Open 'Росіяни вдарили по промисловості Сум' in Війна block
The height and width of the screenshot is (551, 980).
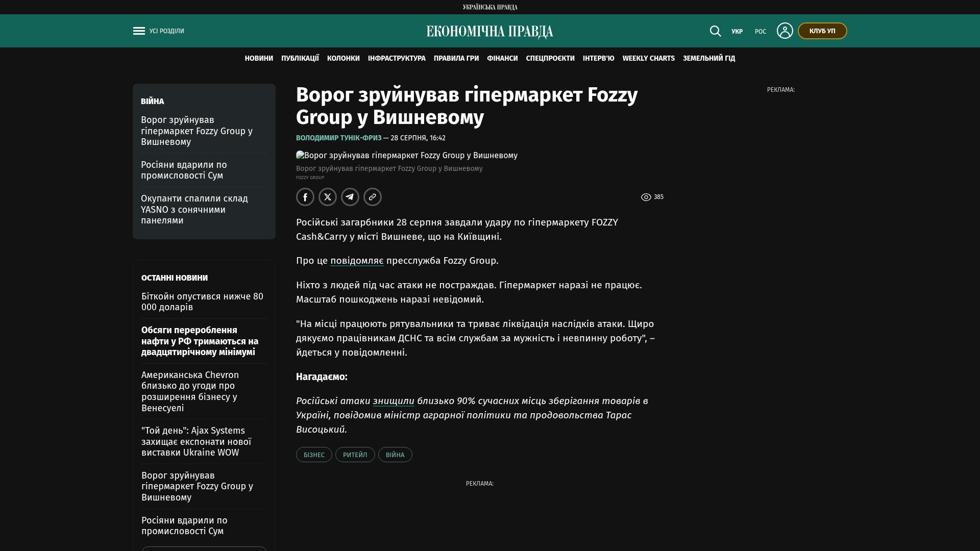[x=184, y=170]
